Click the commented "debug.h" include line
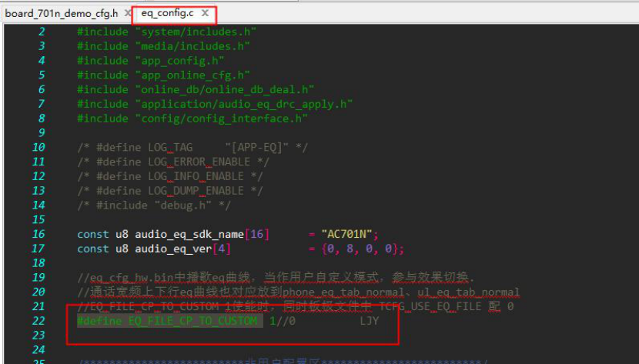The height and width of the screenshot is (364, 639). click(x=154, y=205)
